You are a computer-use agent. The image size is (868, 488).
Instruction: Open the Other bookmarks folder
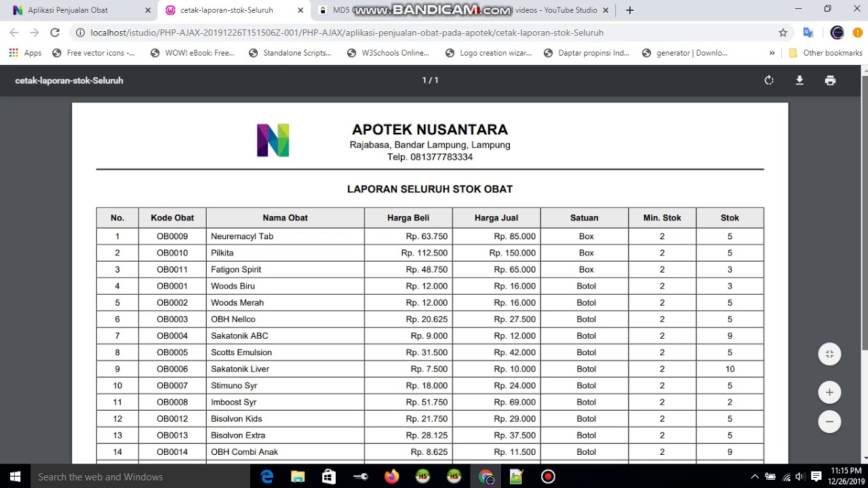pos(826,53)
